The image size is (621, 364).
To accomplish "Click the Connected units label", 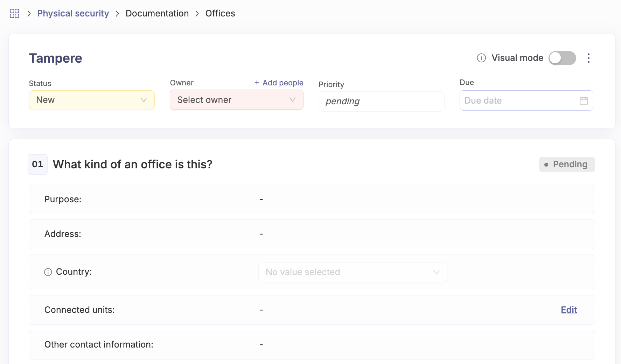I will (79, 310).
